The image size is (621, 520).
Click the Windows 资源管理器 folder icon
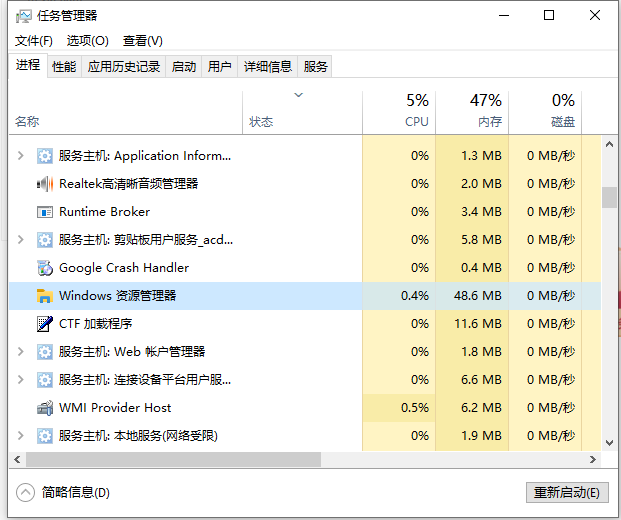[45, 296]
